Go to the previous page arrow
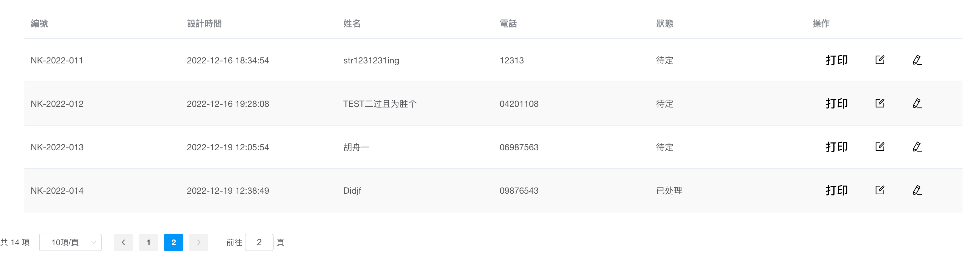The height and width of the screenshot is (278, 980). click(x=123, y=242)
